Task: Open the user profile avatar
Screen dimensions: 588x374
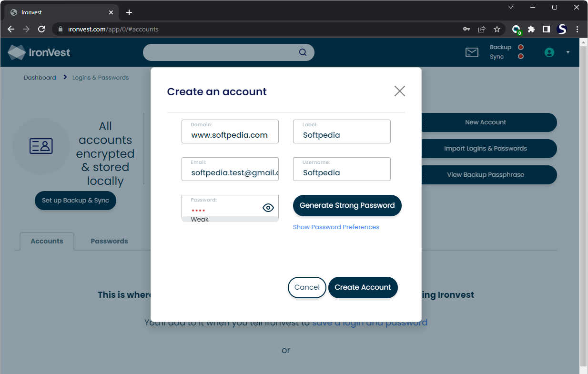Action: pos(549,52)
